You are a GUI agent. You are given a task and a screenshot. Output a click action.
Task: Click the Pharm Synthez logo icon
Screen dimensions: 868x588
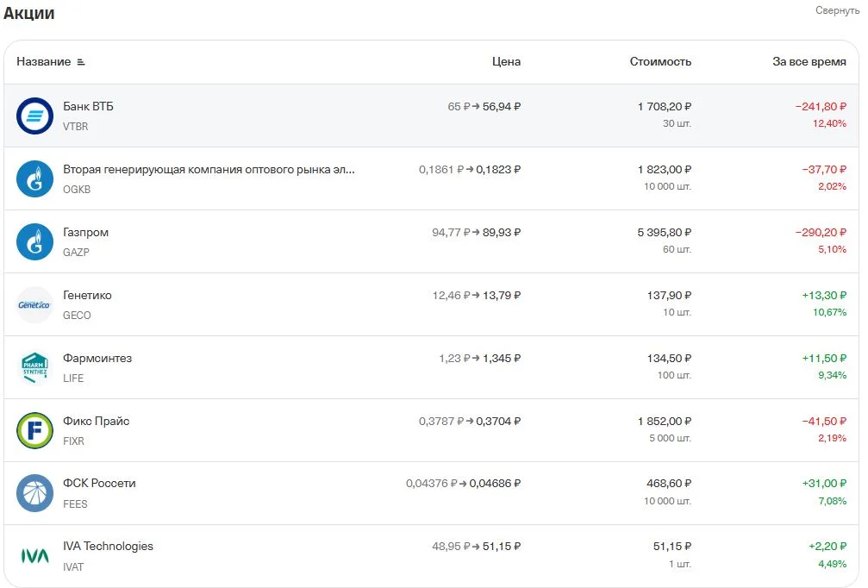click(34, 367)
